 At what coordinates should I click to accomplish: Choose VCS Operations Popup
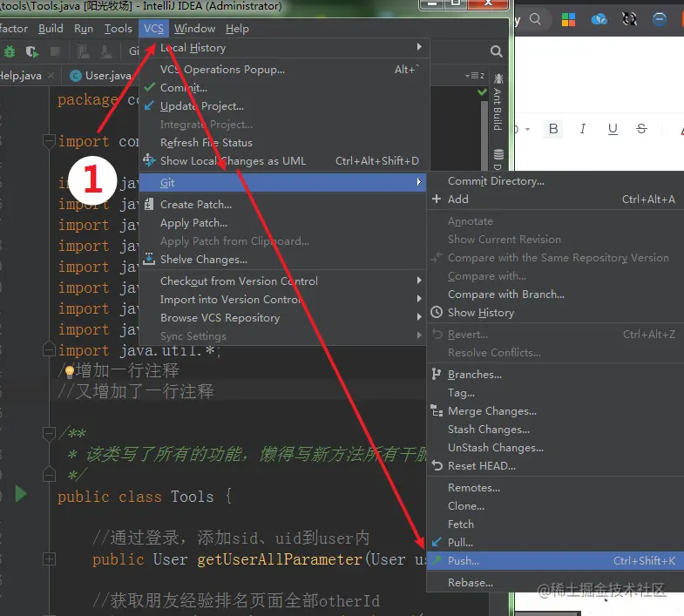tap(283, 70)
